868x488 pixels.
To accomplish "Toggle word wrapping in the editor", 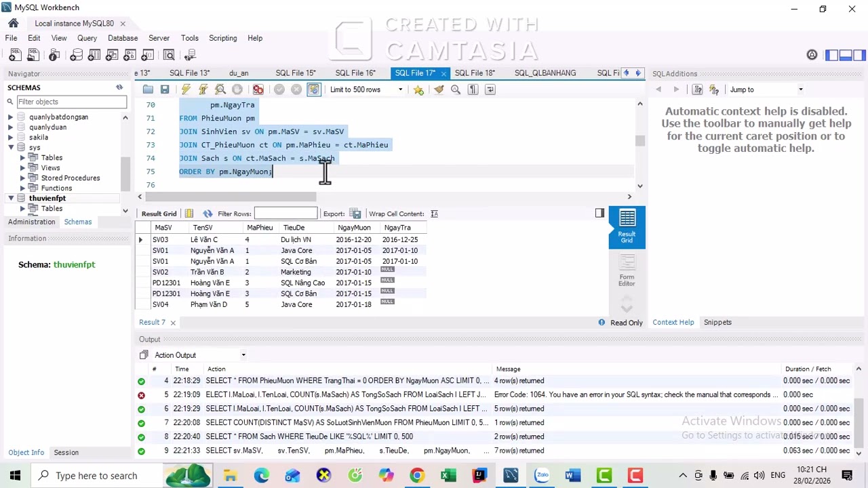I will [490, 89].
